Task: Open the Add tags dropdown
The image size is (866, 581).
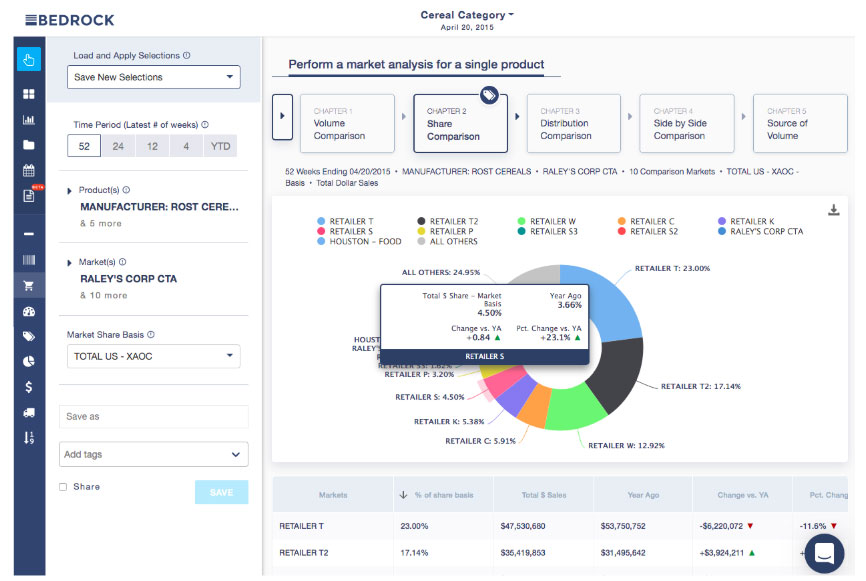Action: click(x=154, y=455)
